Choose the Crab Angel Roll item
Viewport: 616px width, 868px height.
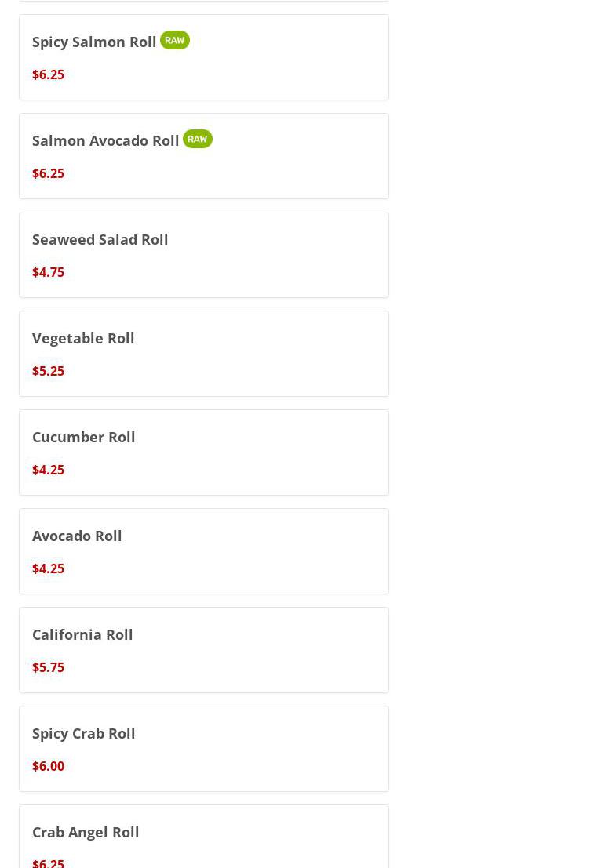(86, 832)
